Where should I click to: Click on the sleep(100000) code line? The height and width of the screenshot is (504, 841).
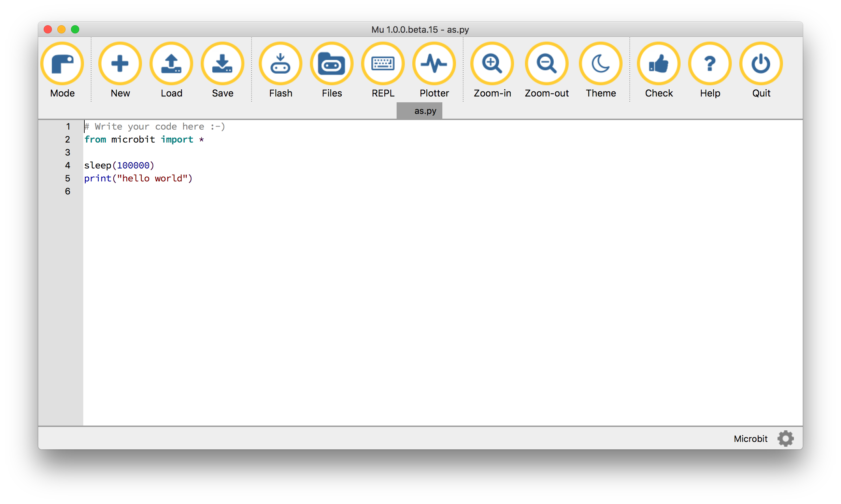(119, 166)
